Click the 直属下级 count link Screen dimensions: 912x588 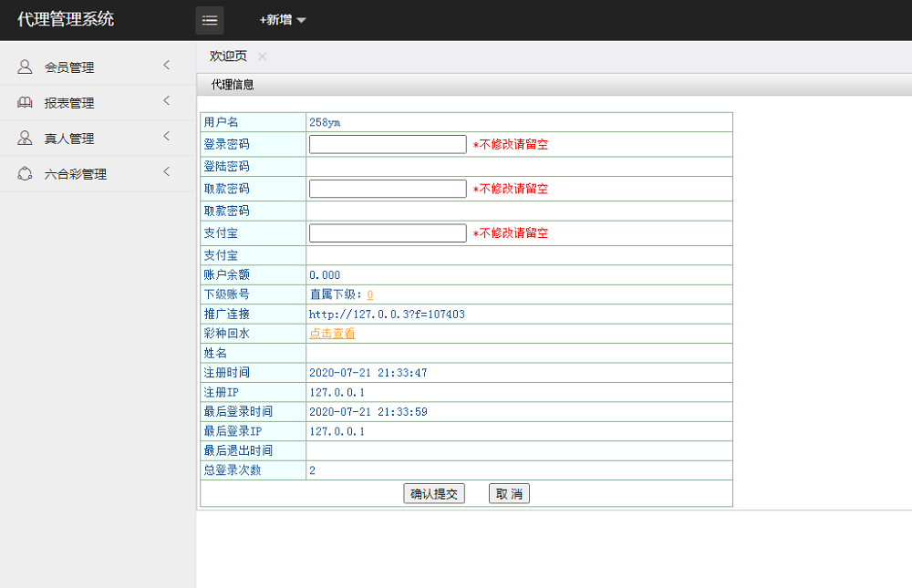point(369,294)
